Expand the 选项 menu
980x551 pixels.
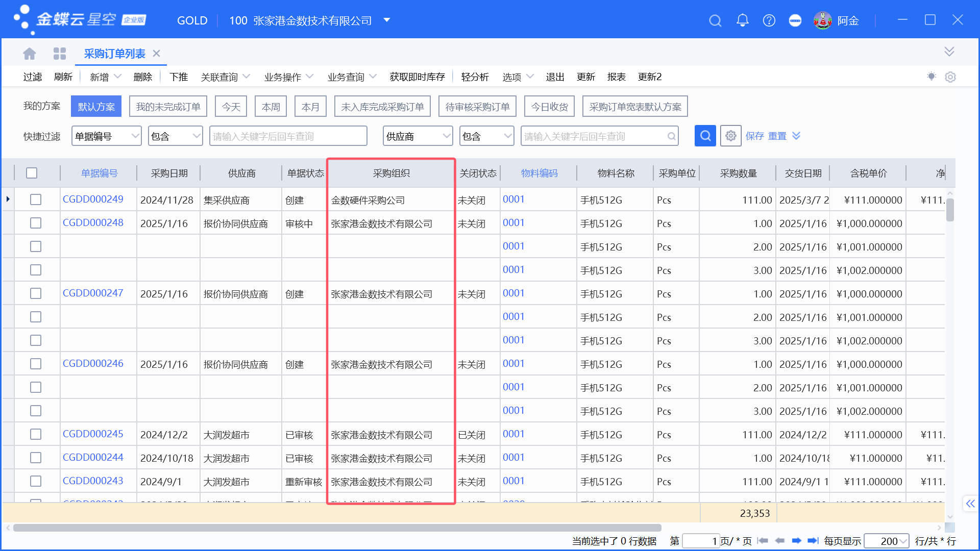pos(518,77)
